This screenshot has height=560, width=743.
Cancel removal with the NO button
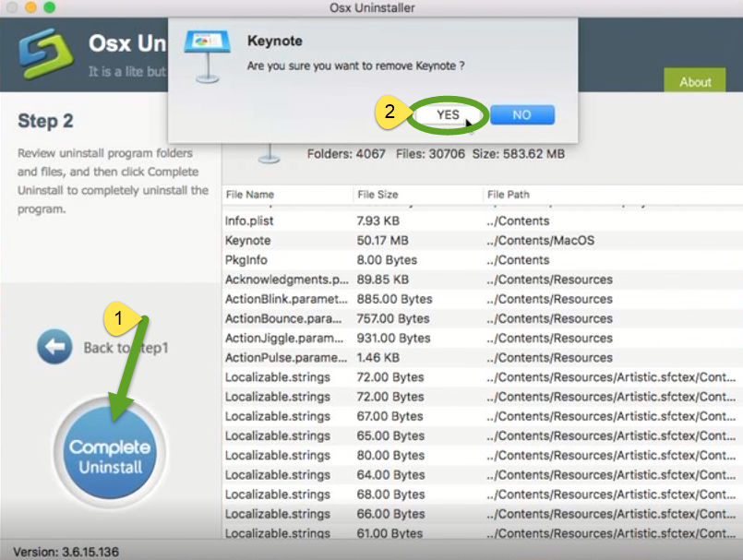click(521, 115)
